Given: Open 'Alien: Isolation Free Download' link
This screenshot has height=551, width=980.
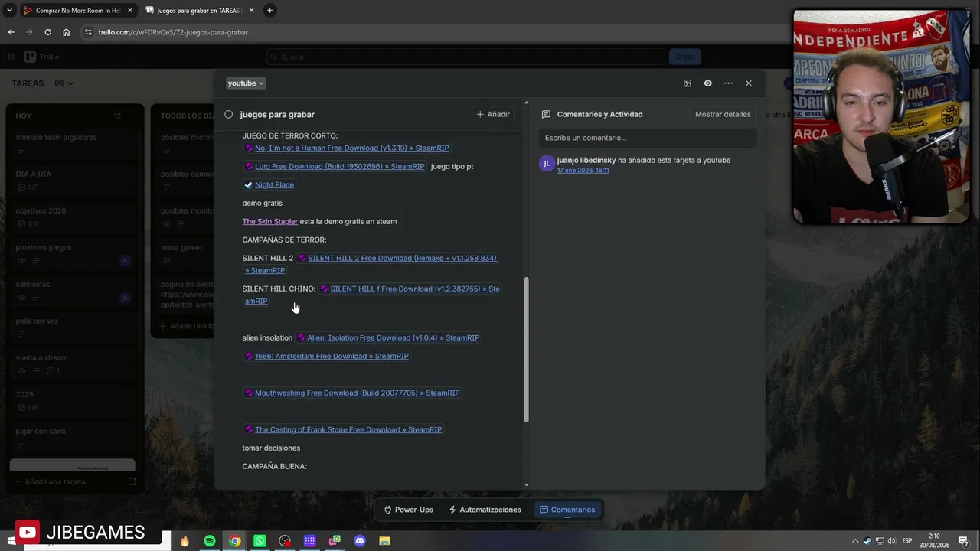Looking at the screenshot, I should coord(388,337).
